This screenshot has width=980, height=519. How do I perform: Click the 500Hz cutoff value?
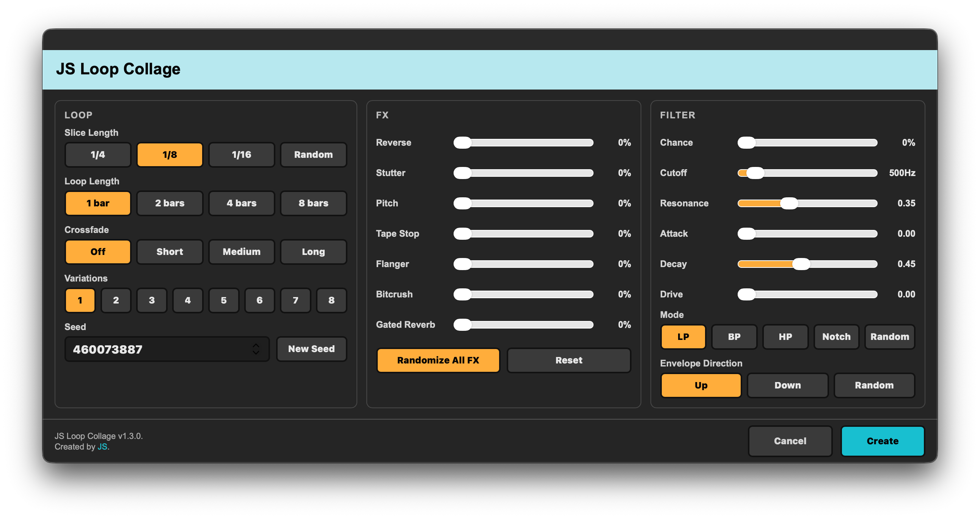(902, 173)
